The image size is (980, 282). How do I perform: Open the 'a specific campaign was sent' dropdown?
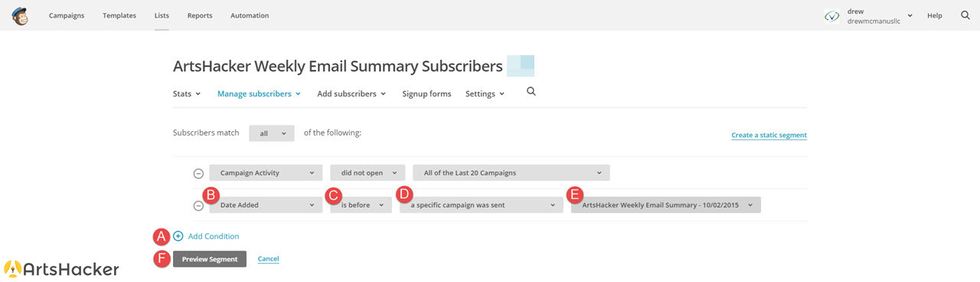point(482,205)
